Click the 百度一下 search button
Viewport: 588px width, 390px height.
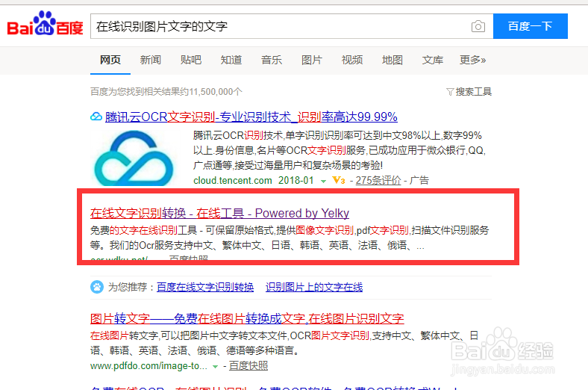click(531, 26)
